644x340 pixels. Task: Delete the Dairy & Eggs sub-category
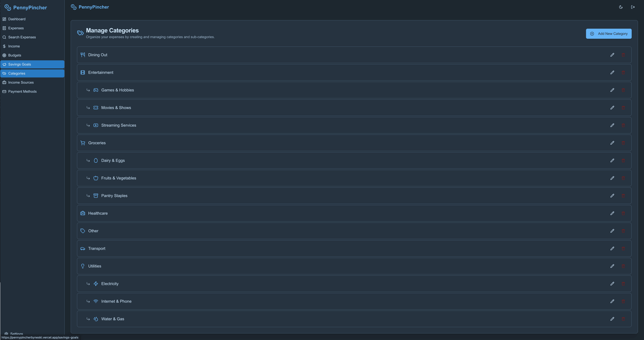tap(623, 160)
